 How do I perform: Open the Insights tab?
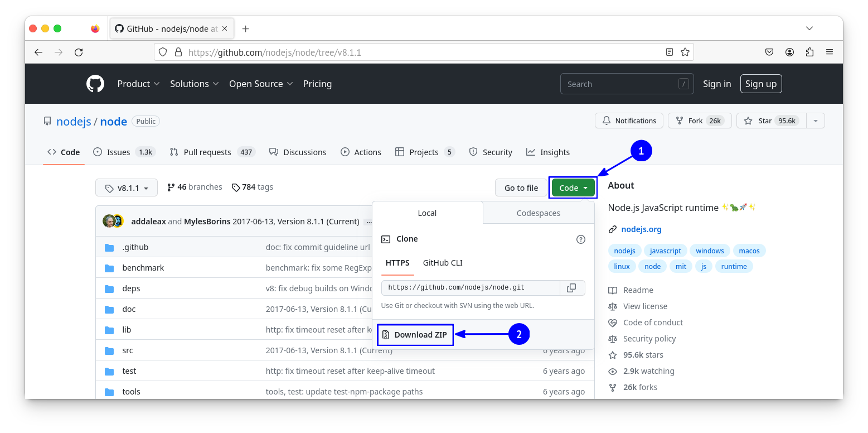pos(548,152)
